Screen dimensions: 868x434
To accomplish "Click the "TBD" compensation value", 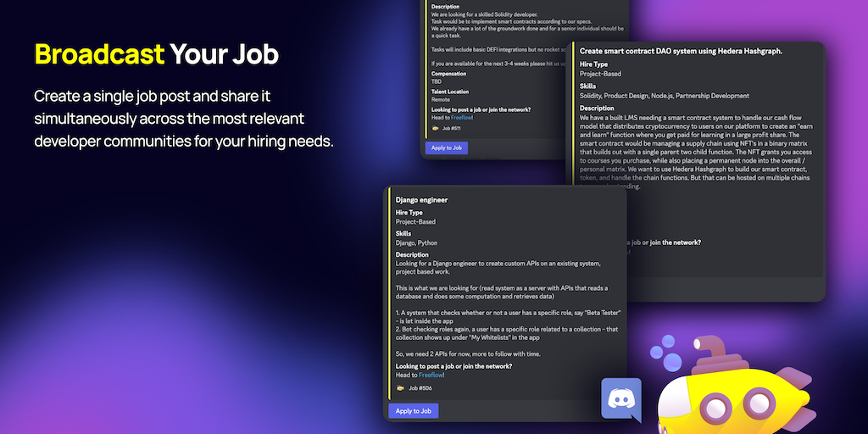I will [x=437, y=81].
